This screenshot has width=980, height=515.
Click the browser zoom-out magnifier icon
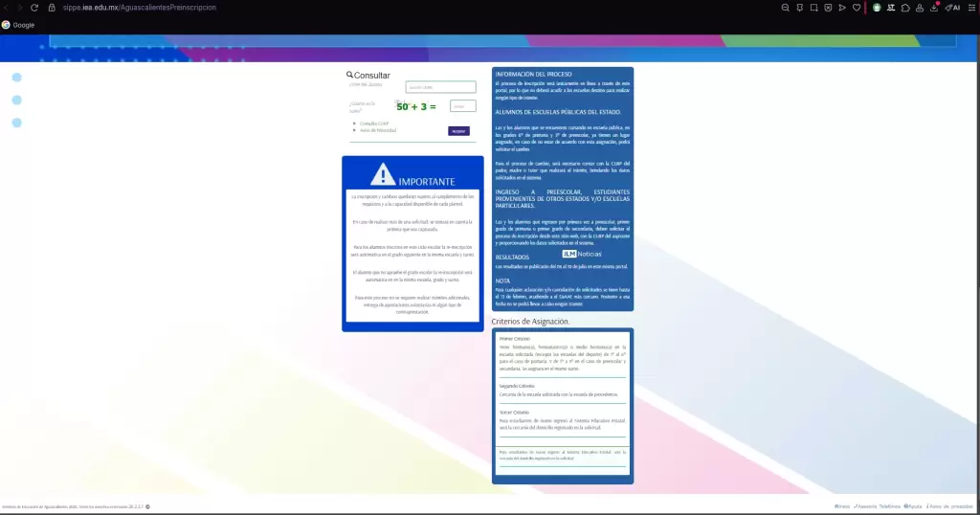(785, 8)
